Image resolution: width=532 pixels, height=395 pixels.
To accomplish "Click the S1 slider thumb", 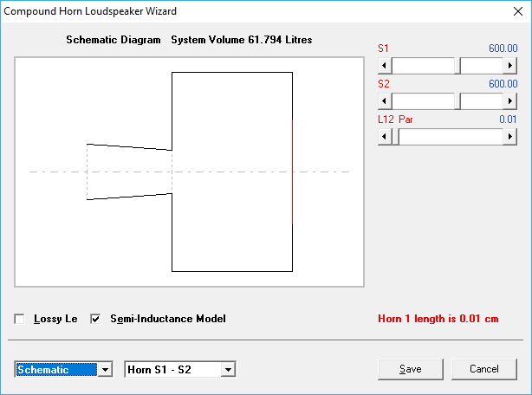I will (x=457, y=66).
